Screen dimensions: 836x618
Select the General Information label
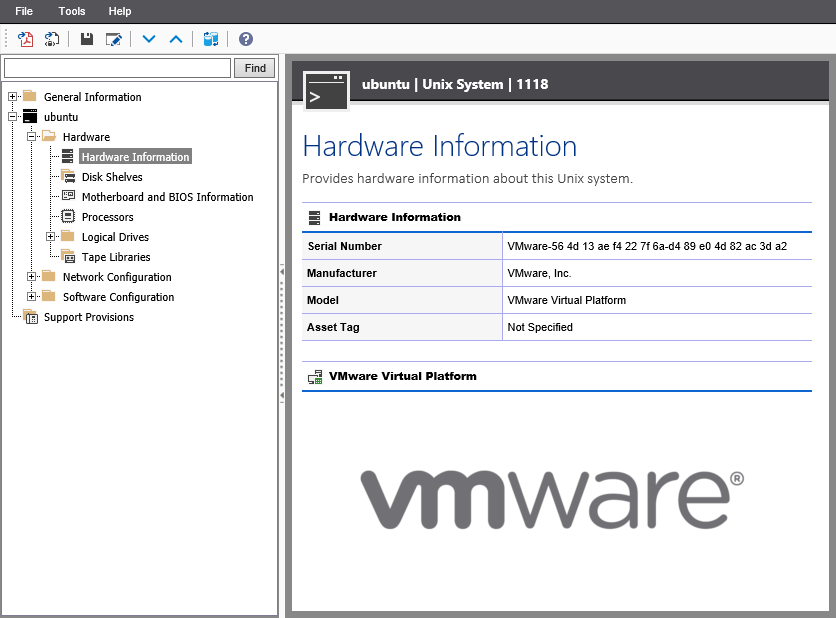(x=92, y=97)
